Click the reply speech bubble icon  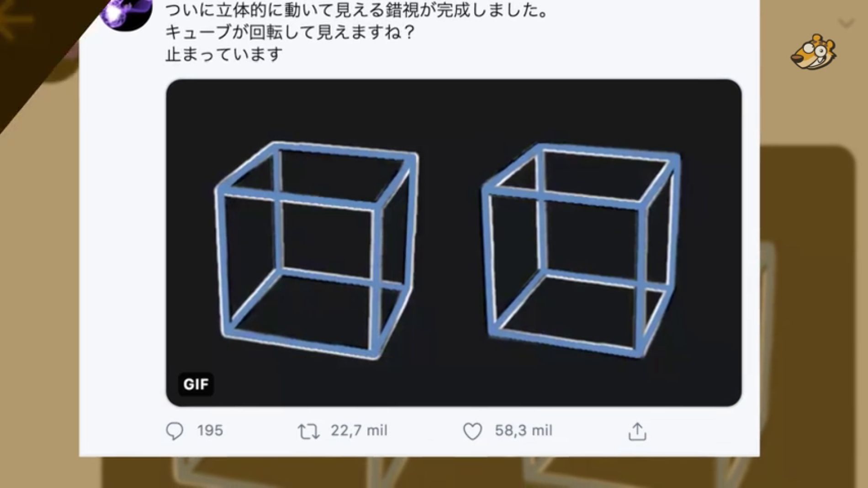pos(175,431)
